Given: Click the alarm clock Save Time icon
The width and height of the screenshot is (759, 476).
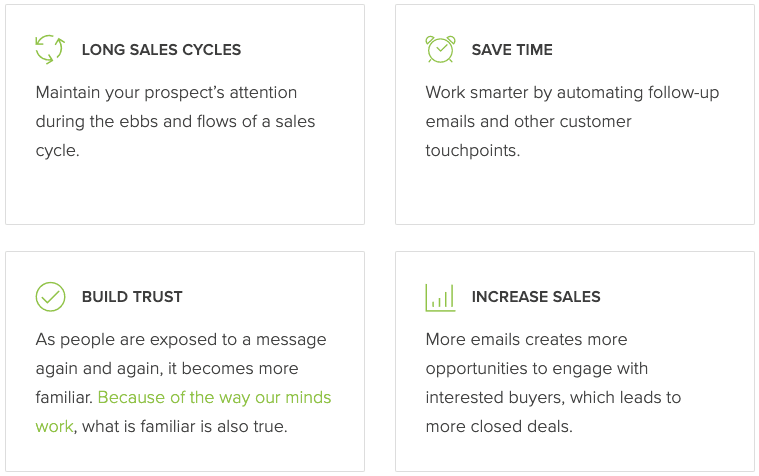Looking at the screenshot, I should click(440, 49).
